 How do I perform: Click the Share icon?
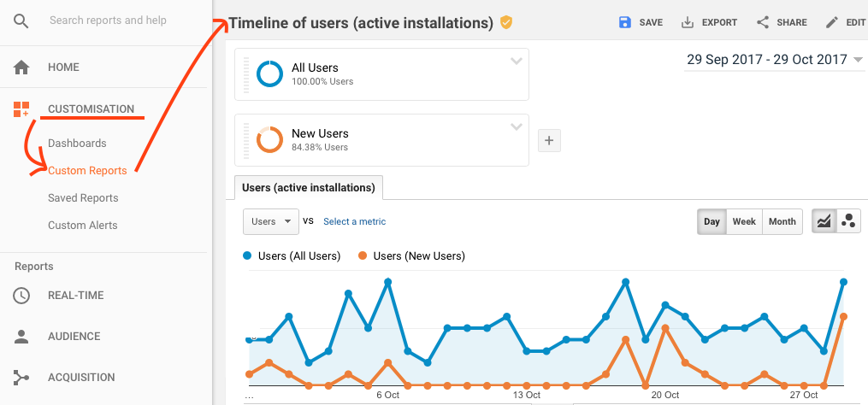point(763,23)
